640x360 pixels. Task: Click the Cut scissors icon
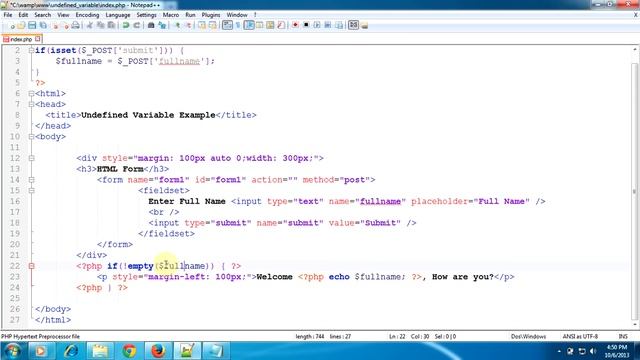pyautogui.click(x=89, y=25)
